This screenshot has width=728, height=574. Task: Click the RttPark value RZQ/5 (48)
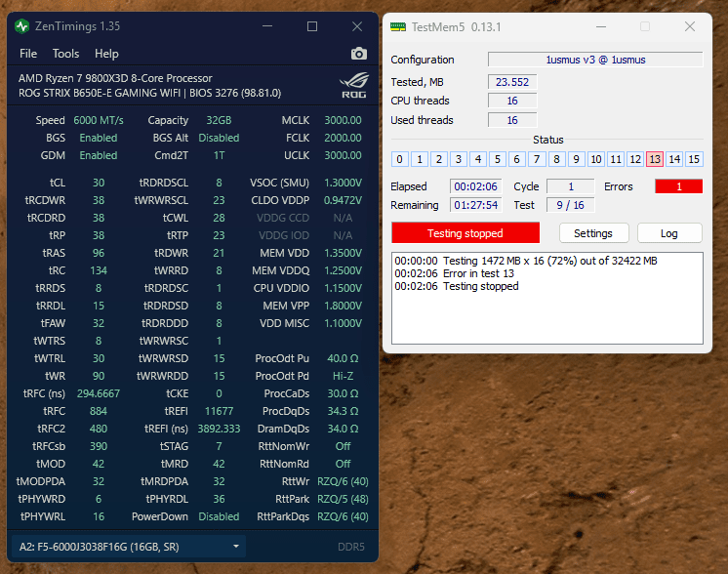[343, 499]
